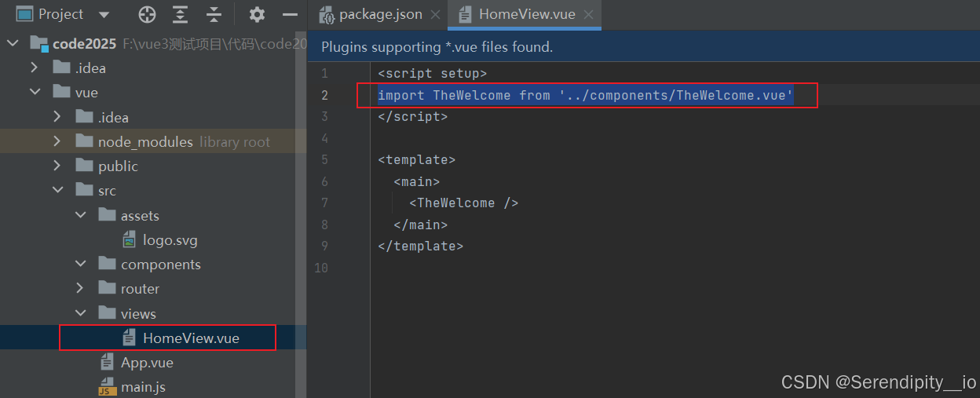
Task: Collapse the src folder
Action: [x=57, y=190]
